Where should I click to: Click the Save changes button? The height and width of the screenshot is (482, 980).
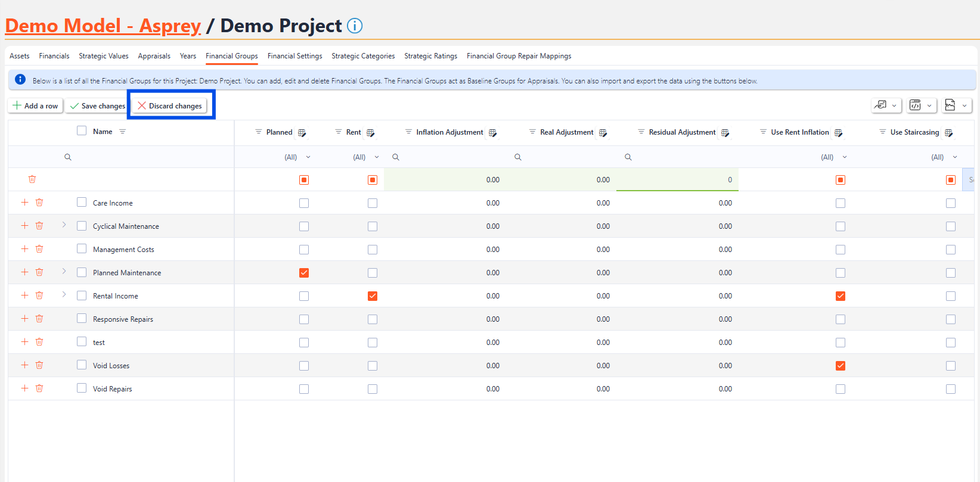[98, 106]
